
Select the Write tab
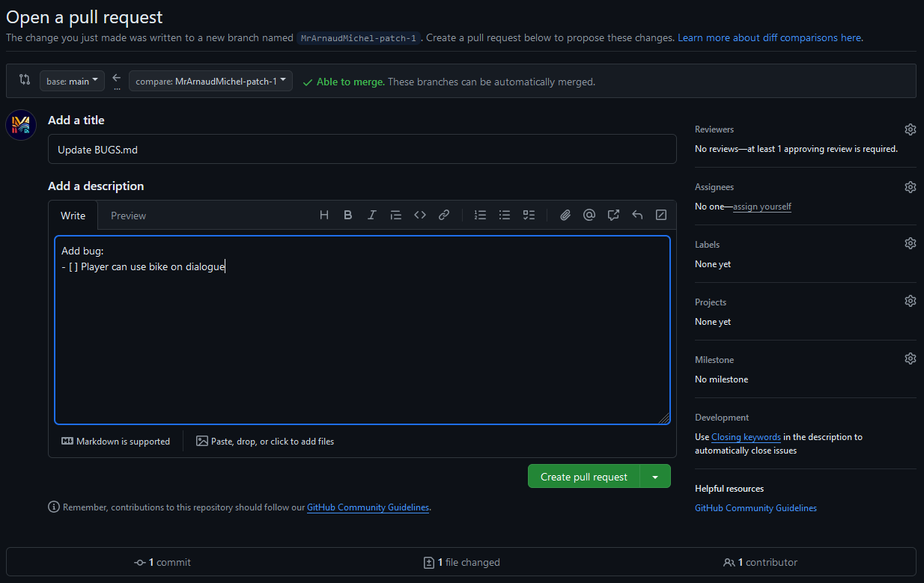click(73, 216)
